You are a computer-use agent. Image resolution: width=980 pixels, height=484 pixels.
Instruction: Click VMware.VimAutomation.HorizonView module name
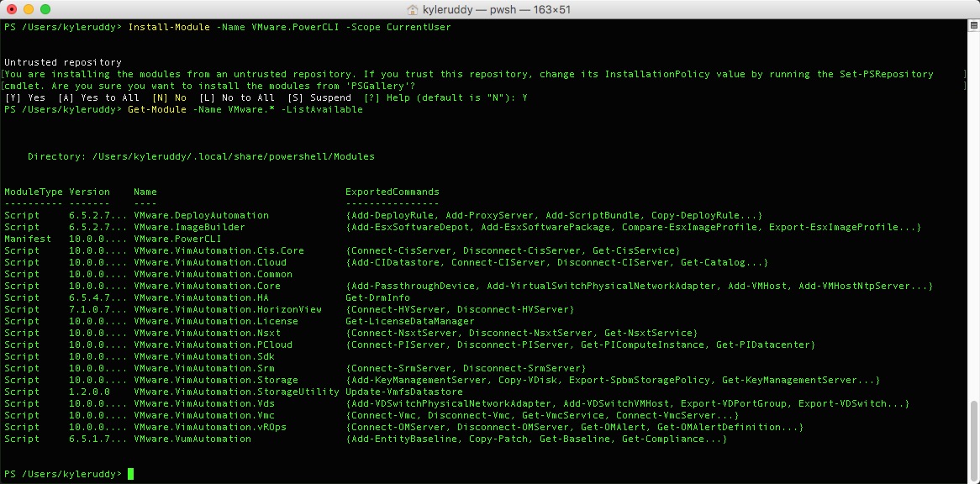(x=228, y=309)
